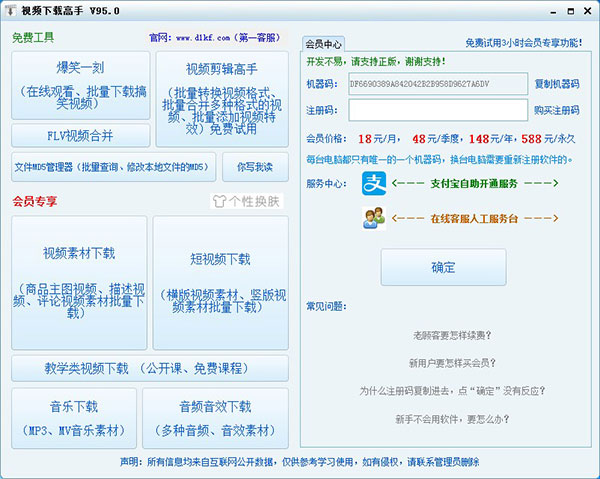The width and height of the screenshot is (600, 479).
Task: Select the 会员中心 tab
Action: click(x=323, y=44)
